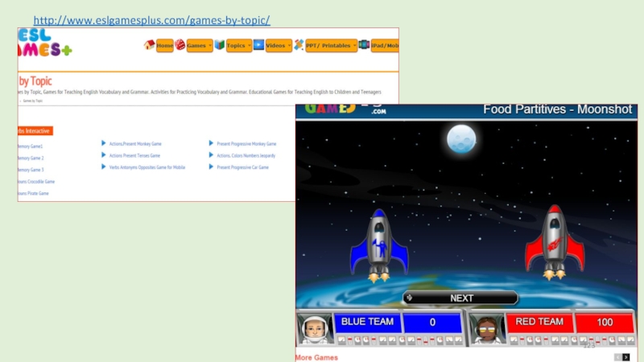The height and width of the screenshot is (362, 644).
Task: Open Present Progressive Car Game link
Action: pyautogui.click(x=243, y=167)
